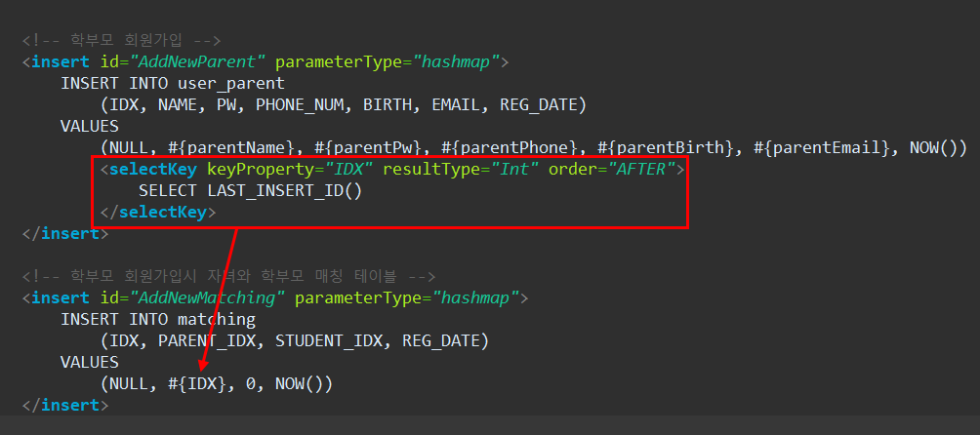980x435 pixels.
Task: Click the placeholder #{parentPw}
Action: pos(367,148)
